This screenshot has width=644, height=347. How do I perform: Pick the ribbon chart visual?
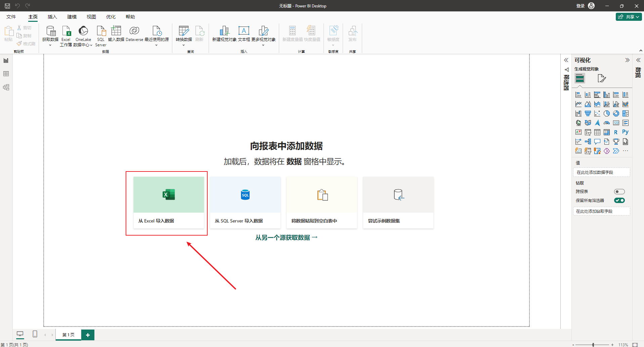point(625,104)
